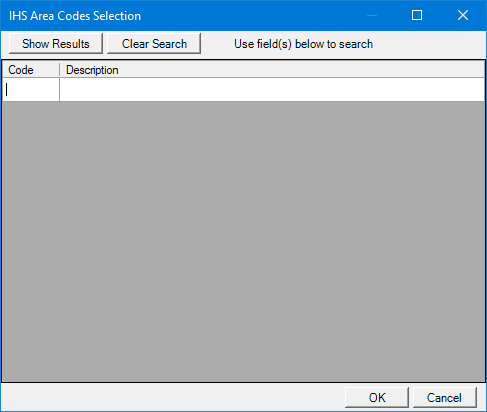Dismiss the dialog using Cancel
487x412 pixels.
[445, 397]
